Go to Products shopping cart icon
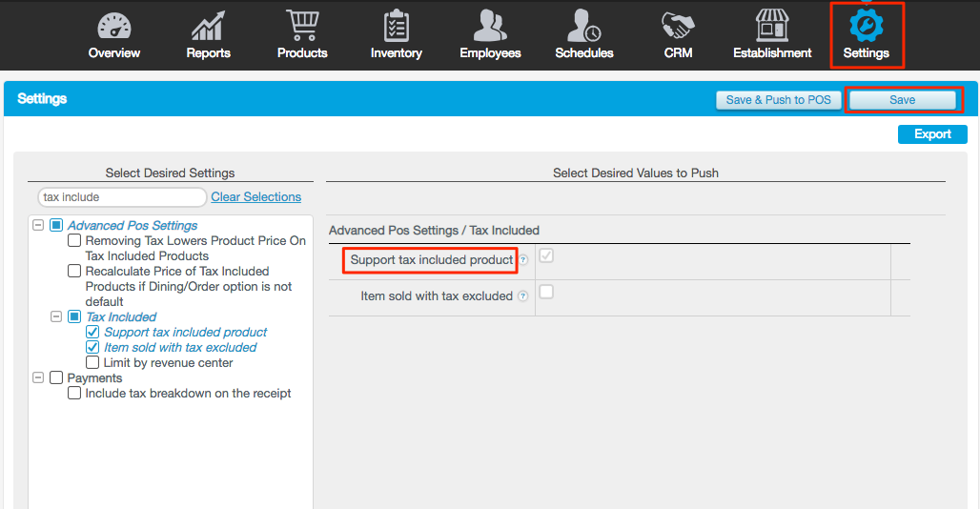 pos(302,27)
